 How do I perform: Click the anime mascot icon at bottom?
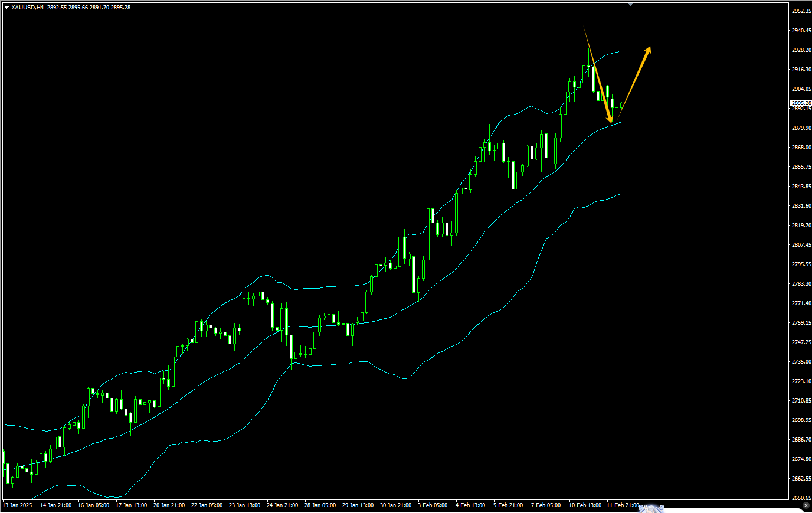pos(650,508)
